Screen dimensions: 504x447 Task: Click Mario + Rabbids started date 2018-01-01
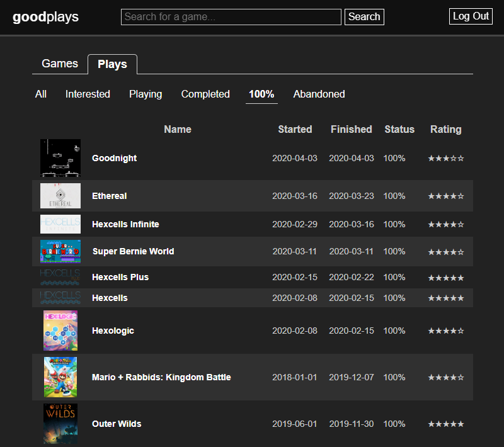pos(295,377)
